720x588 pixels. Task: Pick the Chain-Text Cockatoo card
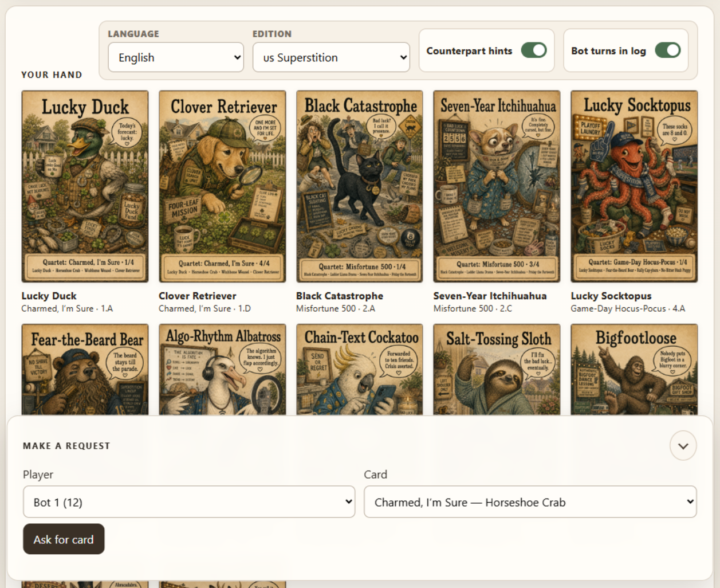pyautogui.click(x=360, y=370)
